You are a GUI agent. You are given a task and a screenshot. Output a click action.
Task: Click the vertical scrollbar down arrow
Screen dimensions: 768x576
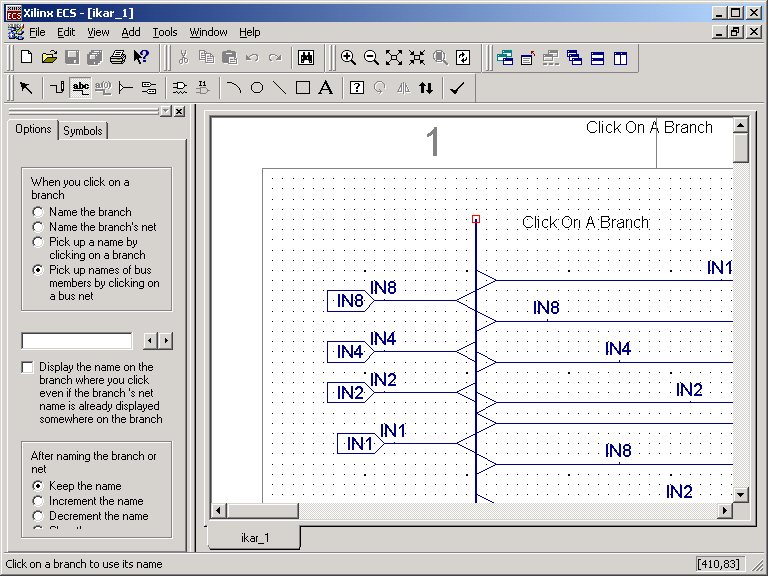pos(741,495)
